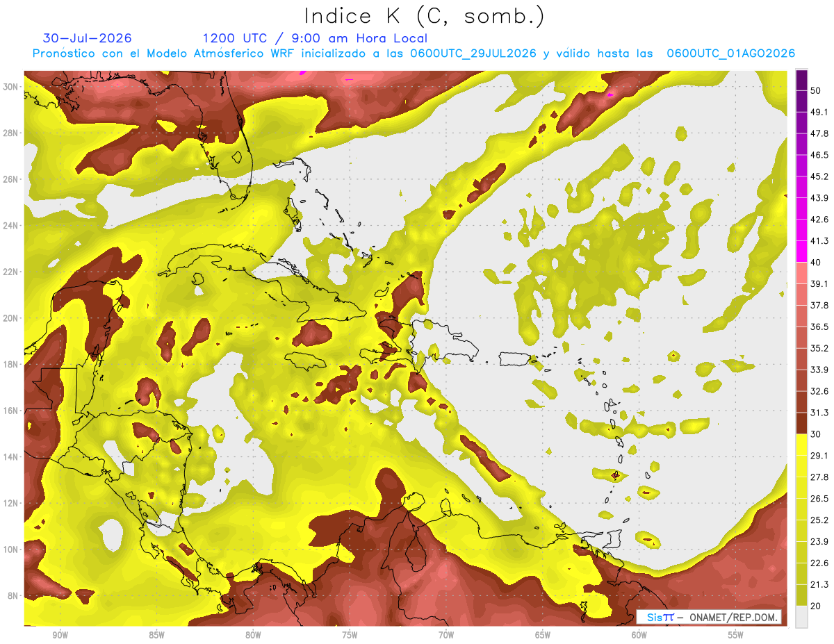The height and width of the screenshot is (644, 834).
Task: Click the '33.9' color scale value
Action: click(x=819, y=370)
